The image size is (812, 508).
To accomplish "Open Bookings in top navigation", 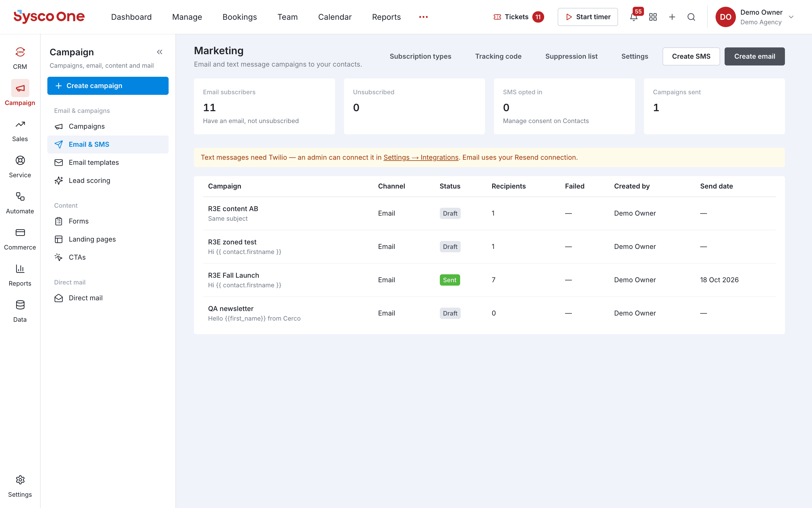I will (240, 17).
